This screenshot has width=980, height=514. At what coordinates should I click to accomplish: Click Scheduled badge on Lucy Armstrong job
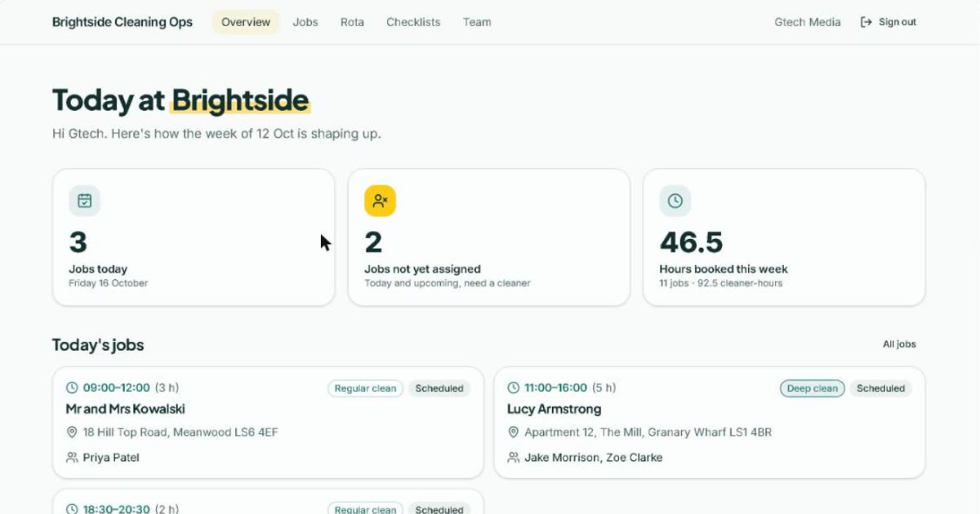[880, 388]
